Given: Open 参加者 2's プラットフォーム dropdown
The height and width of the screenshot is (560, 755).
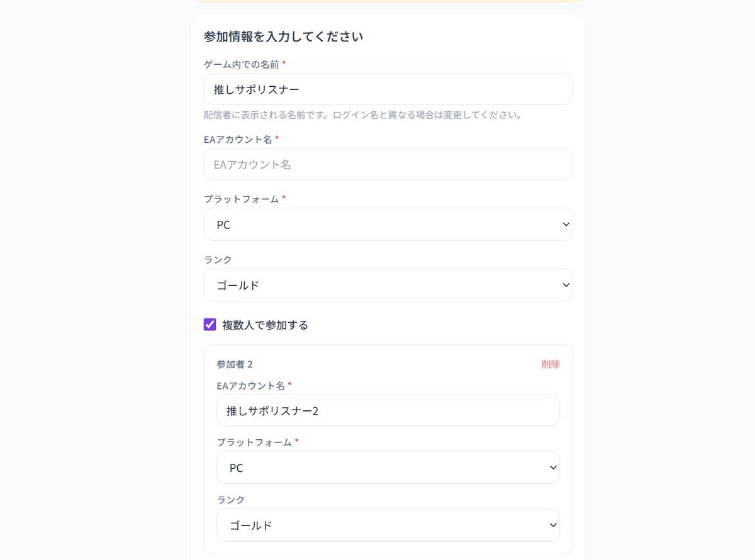Looking at the screenshot, I should 388,468.
